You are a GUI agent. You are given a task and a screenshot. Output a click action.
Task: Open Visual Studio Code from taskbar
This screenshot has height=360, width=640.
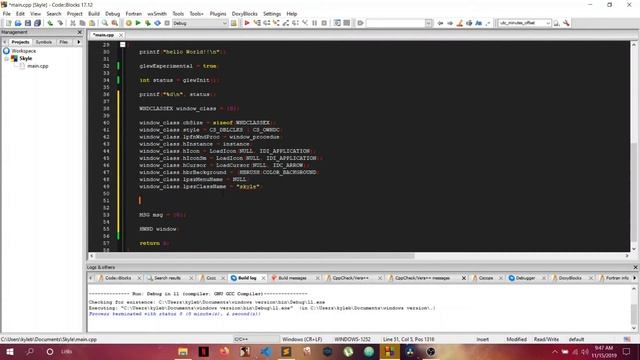point(266,351)
